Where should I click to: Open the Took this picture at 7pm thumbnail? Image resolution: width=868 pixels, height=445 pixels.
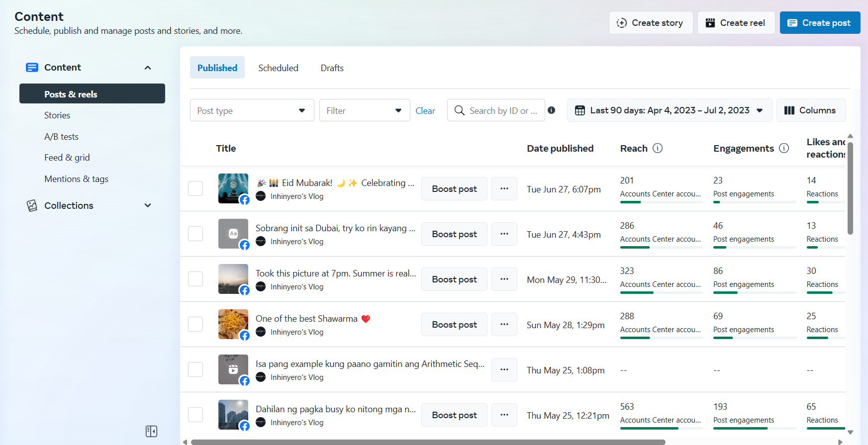[233, 279]
